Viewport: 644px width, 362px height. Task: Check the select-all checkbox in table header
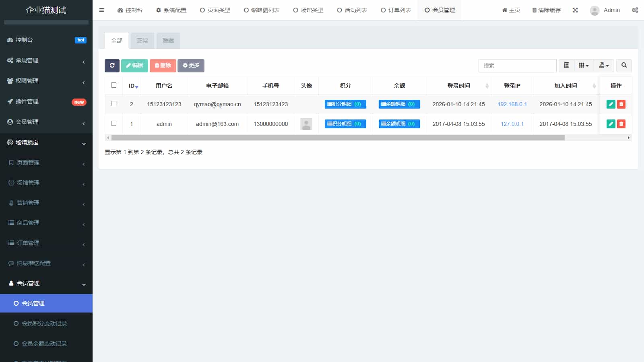[x=114, y=85]
